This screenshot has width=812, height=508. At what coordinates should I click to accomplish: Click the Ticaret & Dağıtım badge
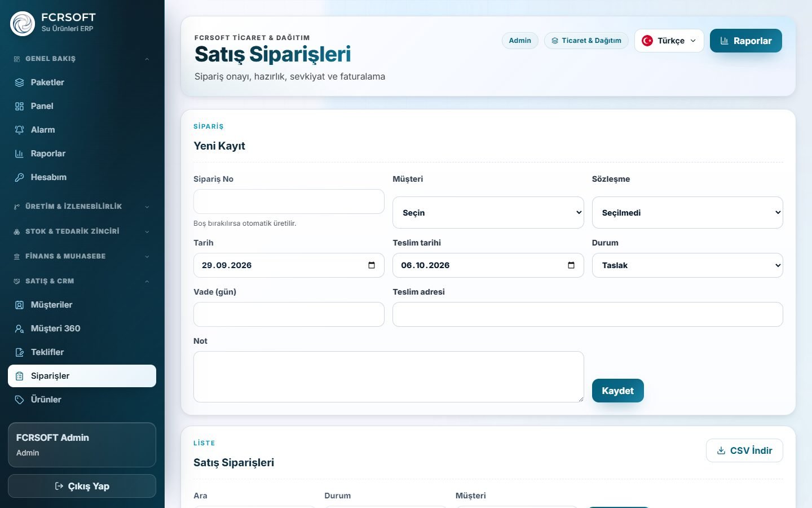[586, 41]
